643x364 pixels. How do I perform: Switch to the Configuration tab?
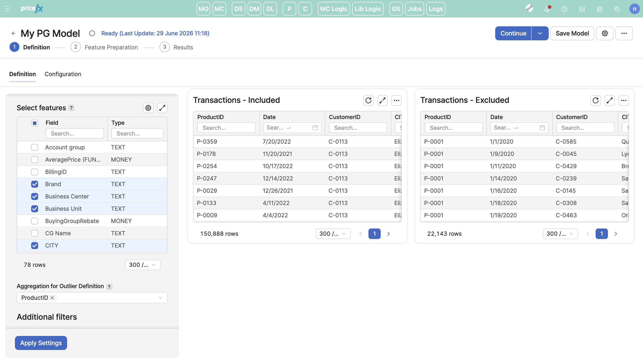63,74
